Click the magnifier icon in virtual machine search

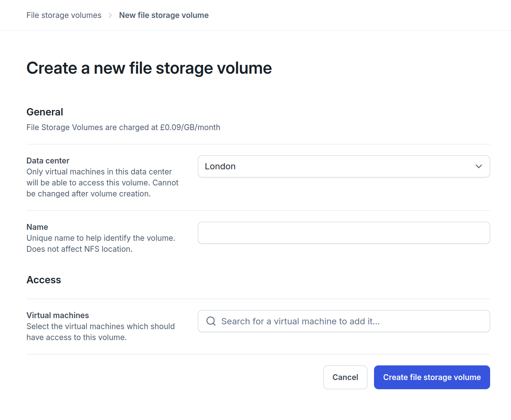211,321
